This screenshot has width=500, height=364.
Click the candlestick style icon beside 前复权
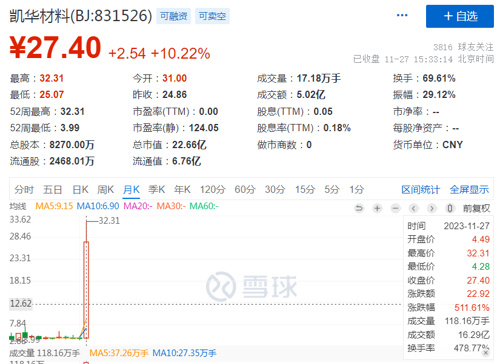pyautogui.click(x=450, y=208)
